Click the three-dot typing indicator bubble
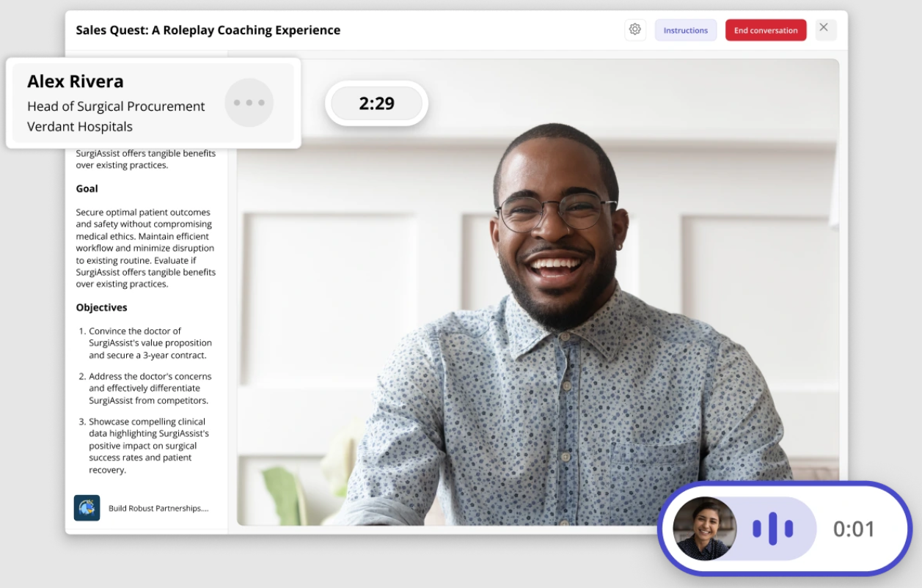The width and height of the screenshot is (922, 588). [249, 103]
